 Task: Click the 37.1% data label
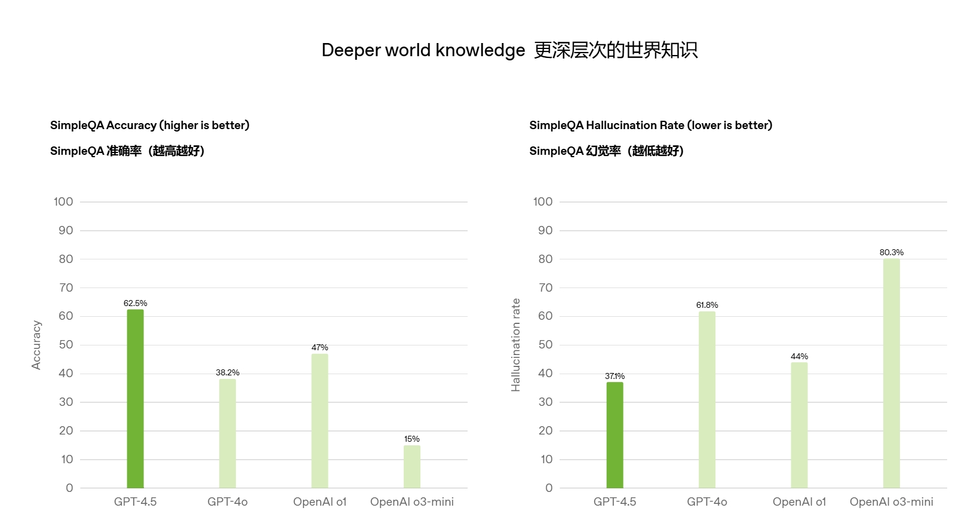[x=615, y=376]
